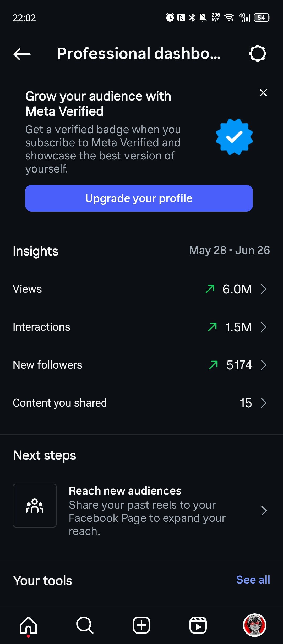Expand Views with its chevron

click(x=264, y=289)
